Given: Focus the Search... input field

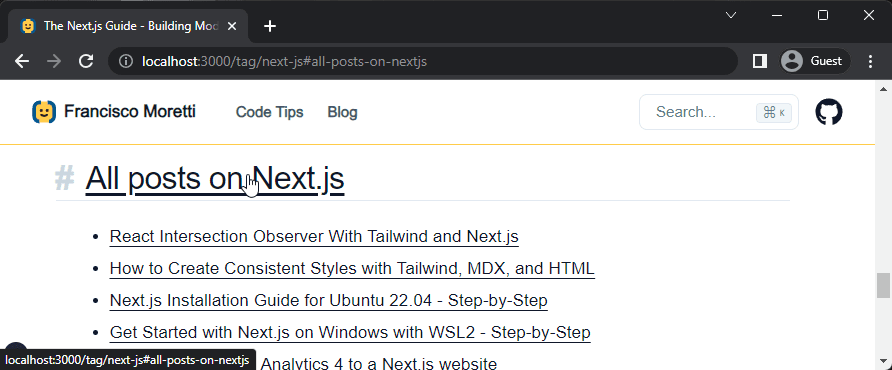Looking at the screenshot, I should pos(719,112).
